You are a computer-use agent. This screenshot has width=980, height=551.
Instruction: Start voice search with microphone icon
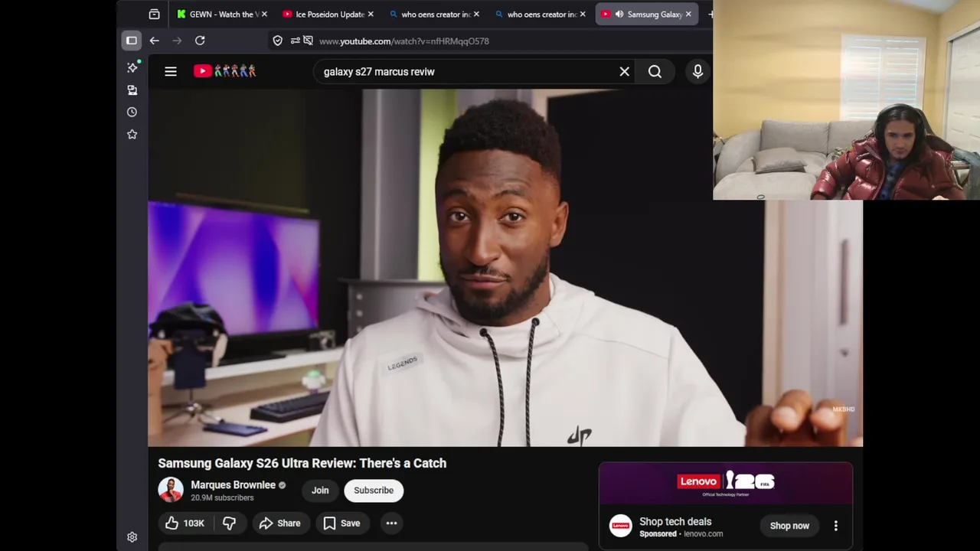(x=697, y=71)
